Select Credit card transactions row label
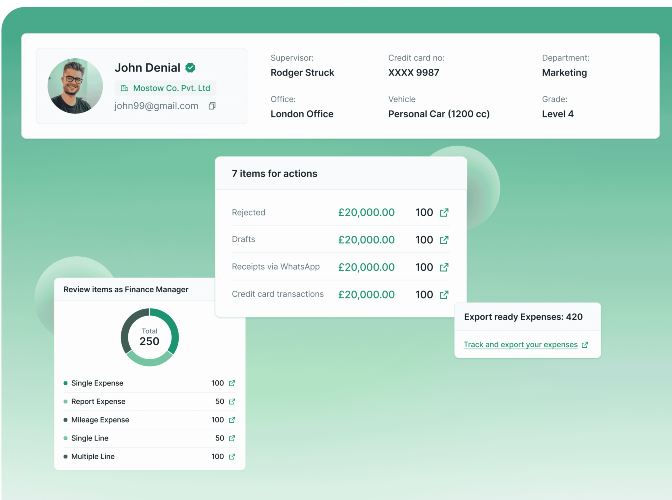The width and height of the screenshot is (672, 500). pyautogui.click(x=278, y=294)
